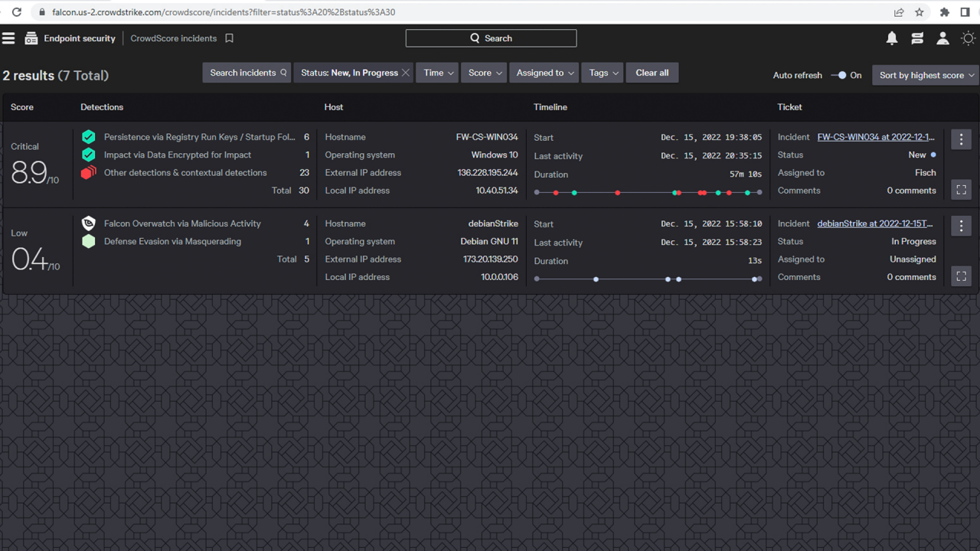980x551 pixels.
Task: Open the hamburger navigation menu
Action: coord(8,38)
